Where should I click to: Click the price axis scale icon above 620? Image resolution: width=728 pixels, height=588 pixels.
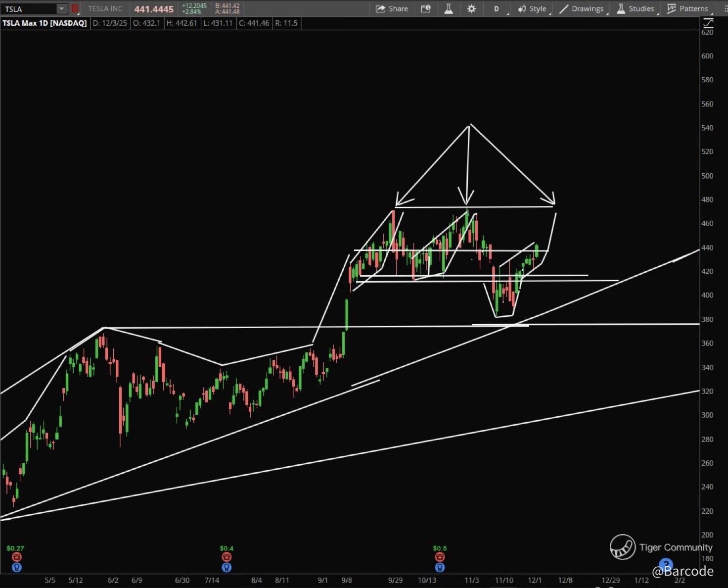[708, 23]
